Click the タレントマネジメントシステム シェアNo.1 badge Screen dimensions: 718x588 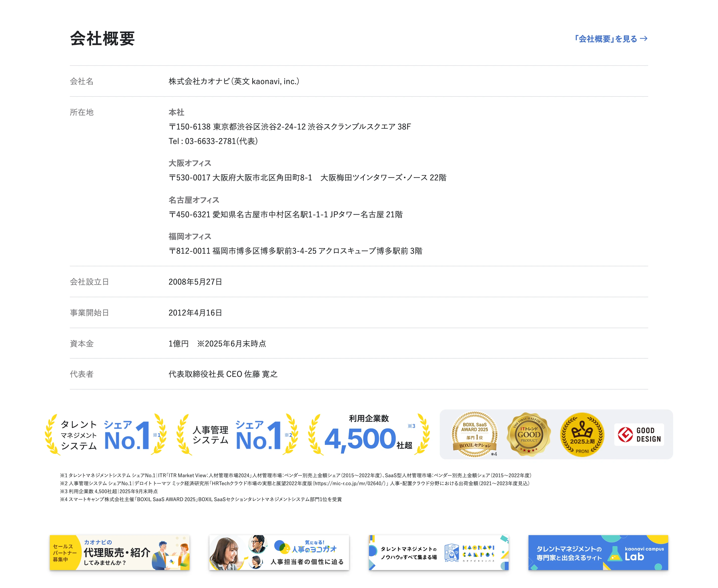[x=106, y=434]
